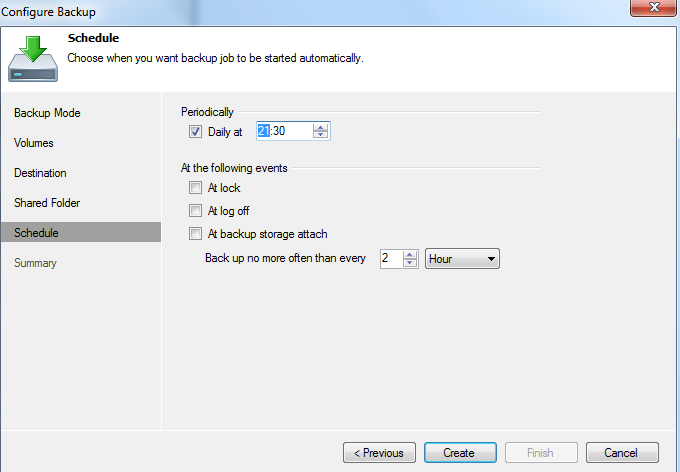Decrement the backup interval number spinner
This screenshot has height=472, width=680.
click(x=410, y=262)
